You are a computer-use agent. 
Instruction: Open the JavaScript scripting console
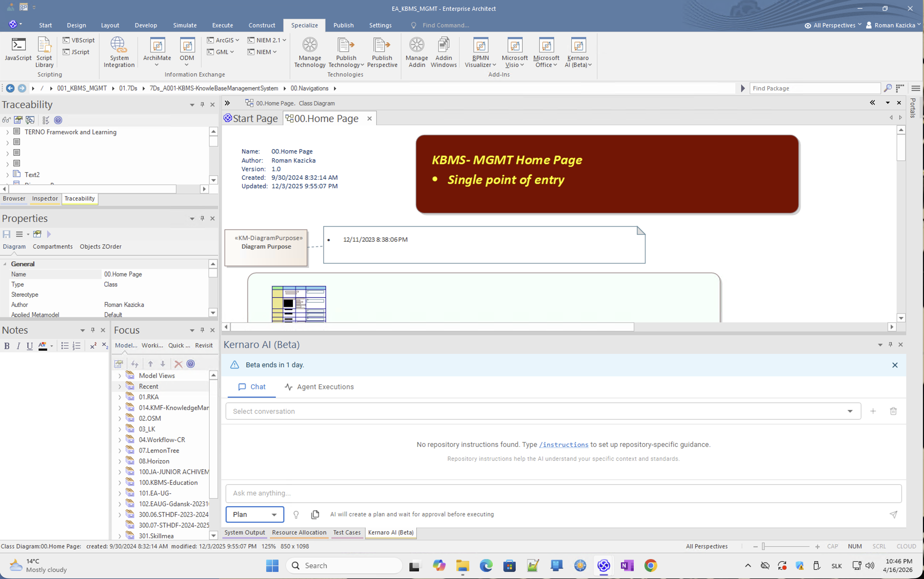coord(18,49)
